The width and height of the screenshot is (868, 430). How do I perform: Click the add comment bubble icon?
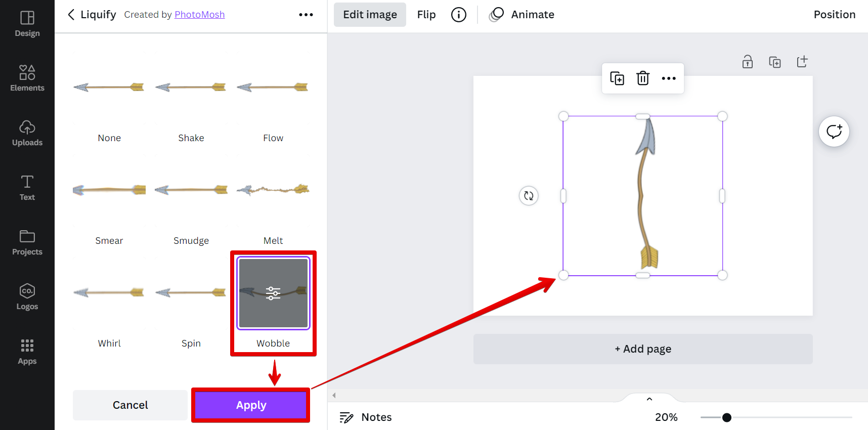834,132
